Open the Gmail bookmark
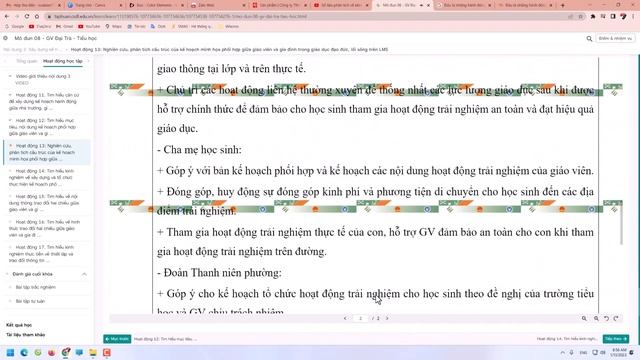This screenshot has height=360, width=640. click(64, 26)
